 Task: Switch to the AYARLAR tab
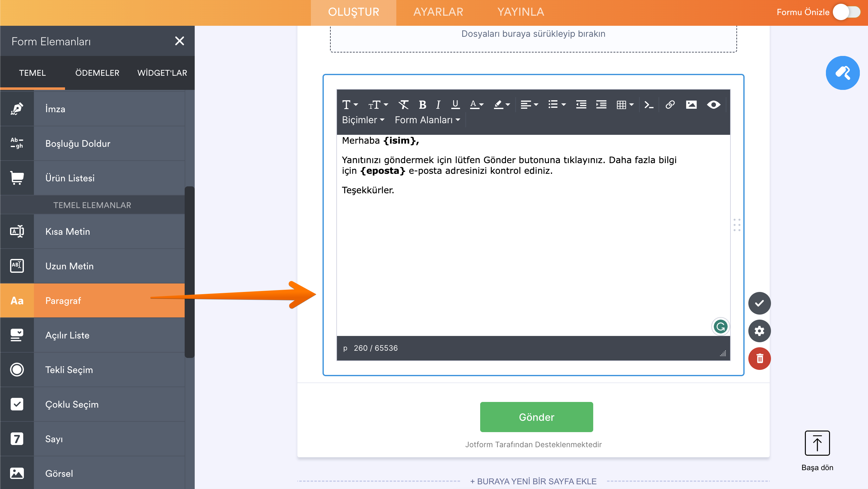click(438, 12)
